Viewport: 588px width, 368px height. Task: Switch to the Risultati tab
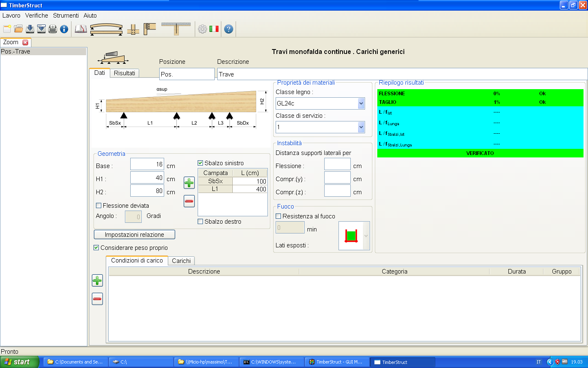tap(125, 73)
